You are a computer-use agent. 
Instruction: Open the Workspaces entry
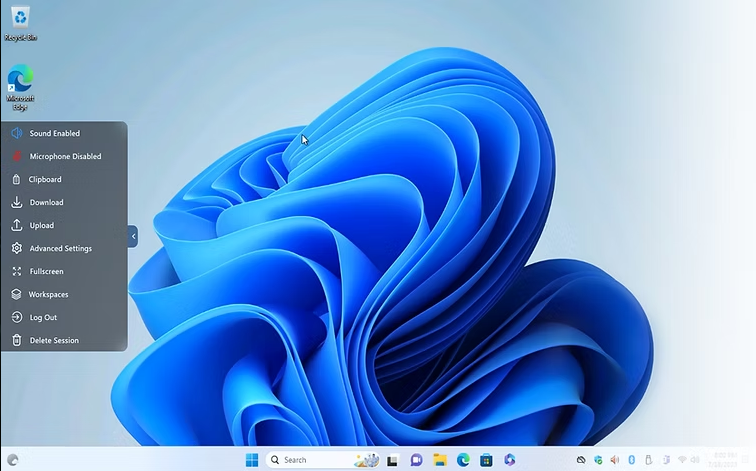tap(48, 294)
